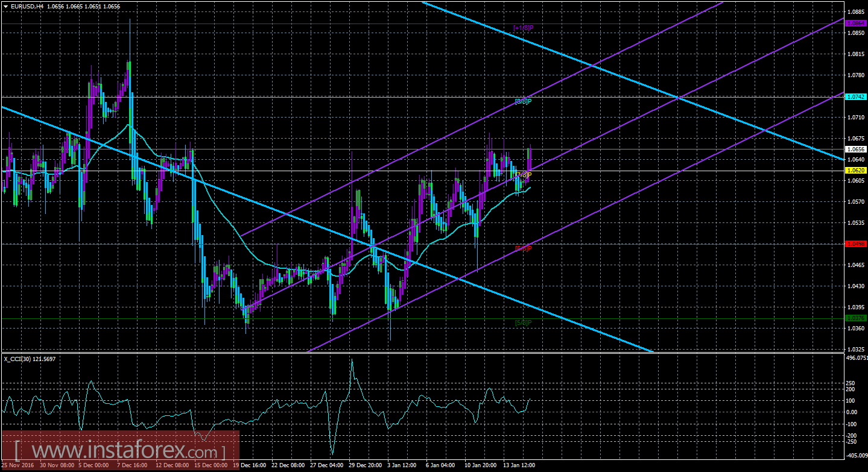Click the 1.0465 price scale value

click(856, 265)
